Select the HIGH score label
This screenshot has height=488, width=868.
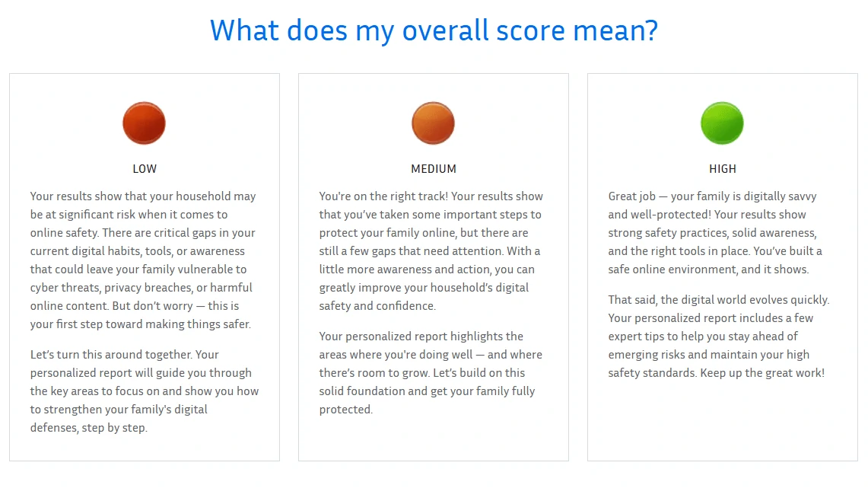723,169
